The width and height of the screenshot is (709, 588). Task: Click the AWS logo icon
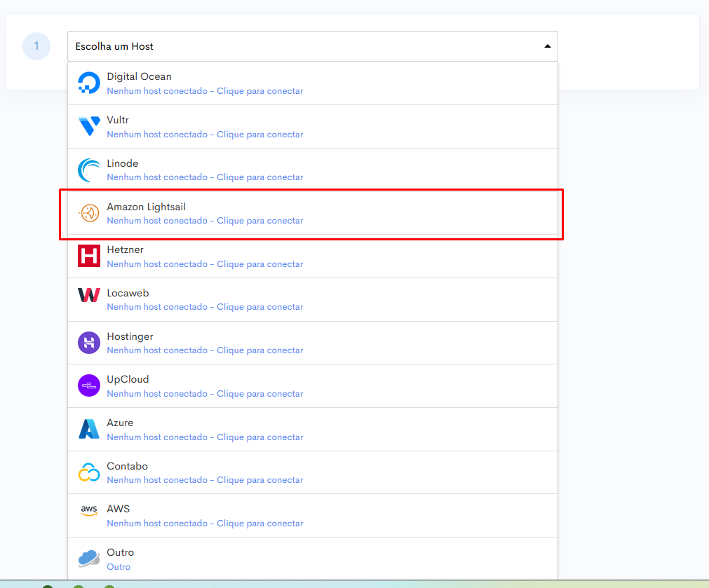coord(89,510)
